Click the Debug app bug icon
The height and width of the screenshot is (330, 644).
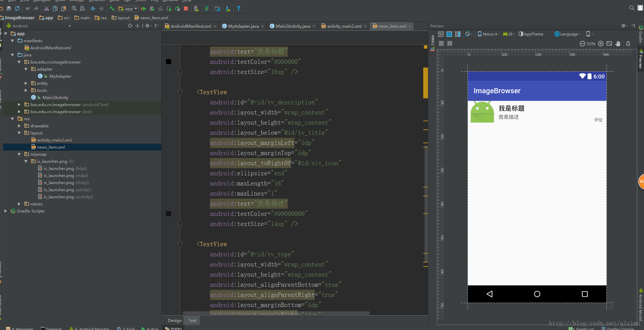[x=152, y=8]
